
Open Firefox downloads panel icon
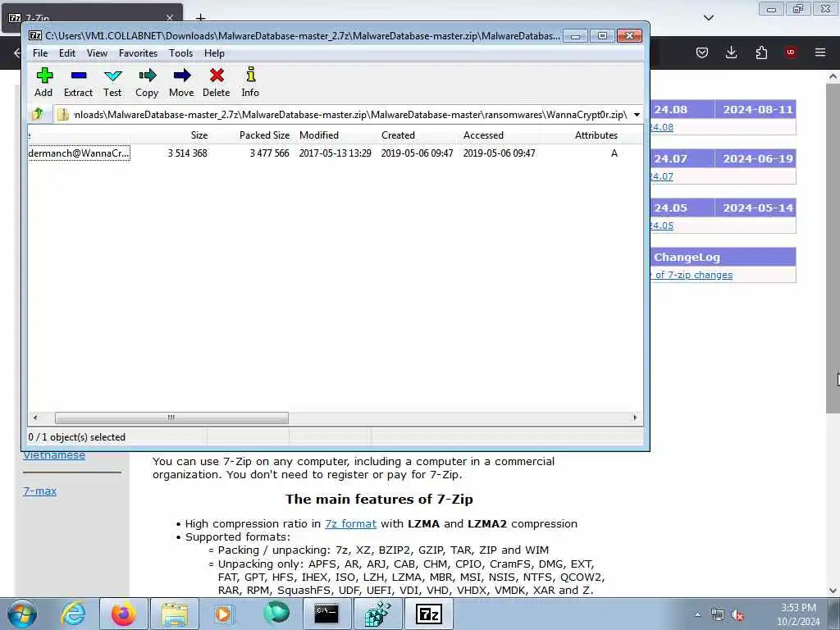731,52
